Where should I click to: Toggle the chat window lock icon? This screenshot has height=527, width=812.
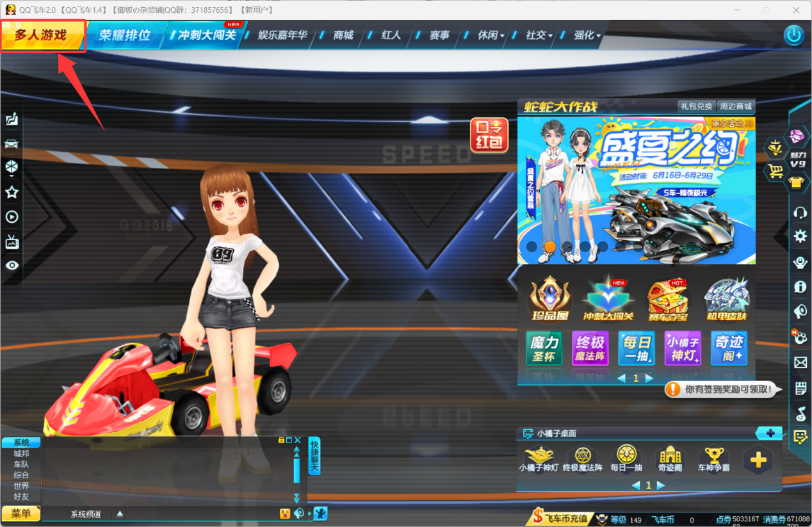point(281,441)
